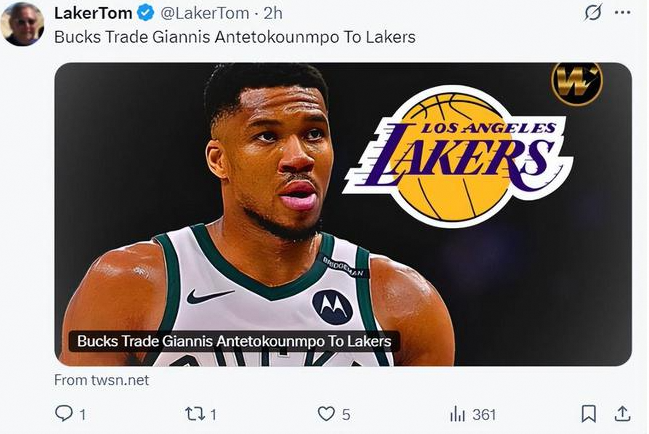Click the reply speech bubble icon
The image size is (649, 434).
[62, 414]
